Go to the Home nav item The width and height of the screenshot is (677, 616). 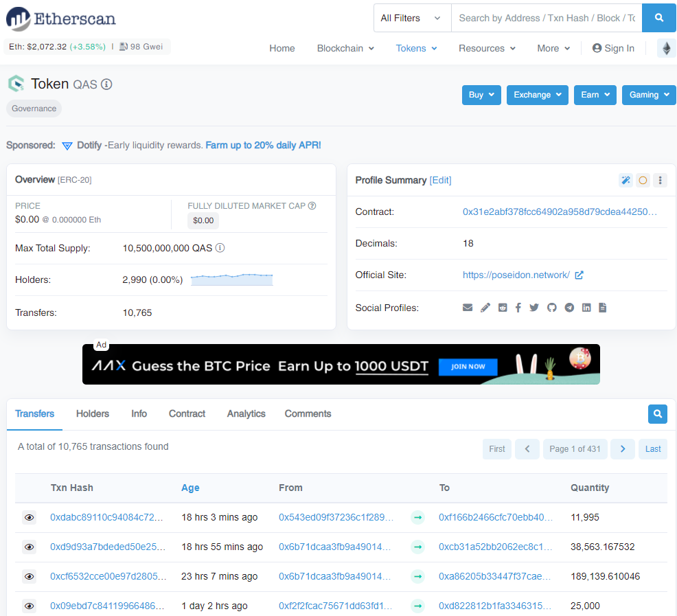click(x=282, y=48)
